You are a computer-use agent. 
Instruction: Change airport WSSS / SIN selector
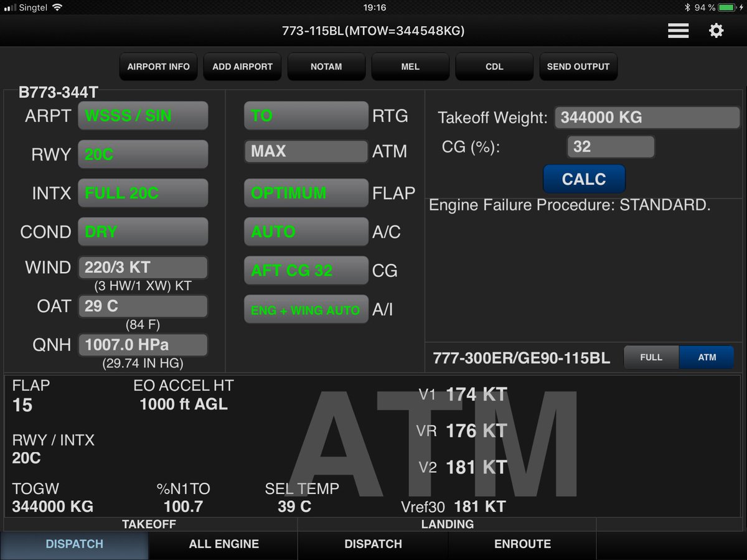point(143,116)
